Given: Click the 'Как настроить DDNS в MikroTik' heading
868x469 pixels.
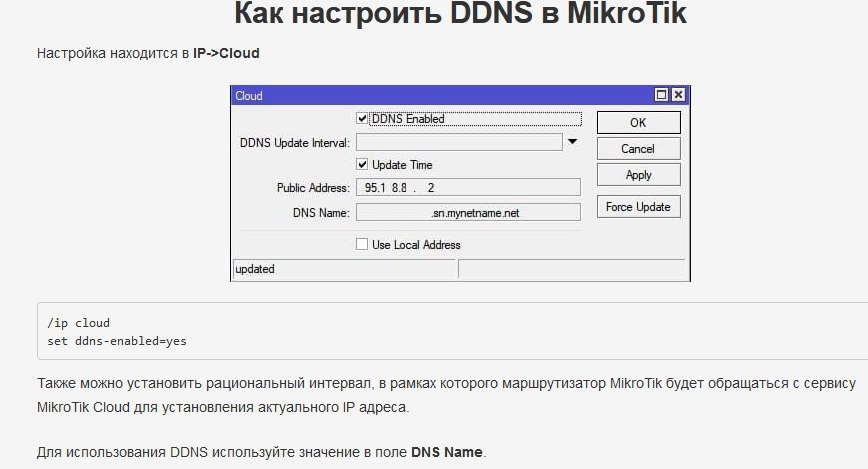Looking at the screenshot, I should (461, 13).
